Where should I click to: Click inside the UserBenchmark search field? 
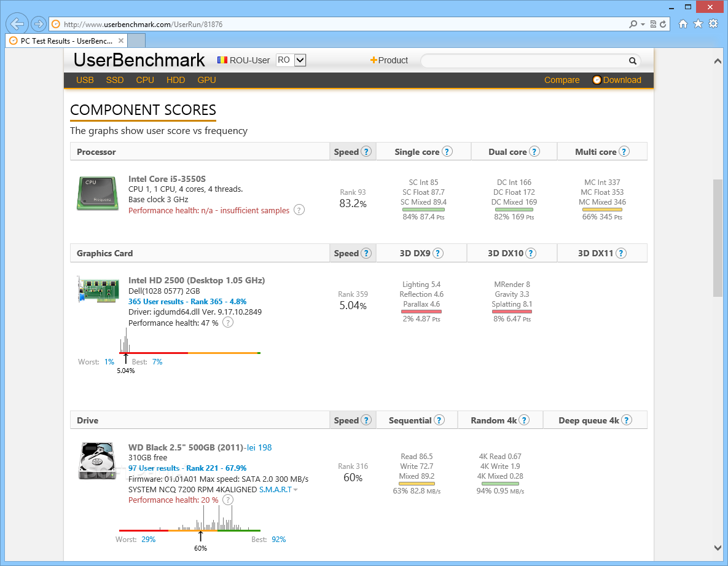click(525, 61)
